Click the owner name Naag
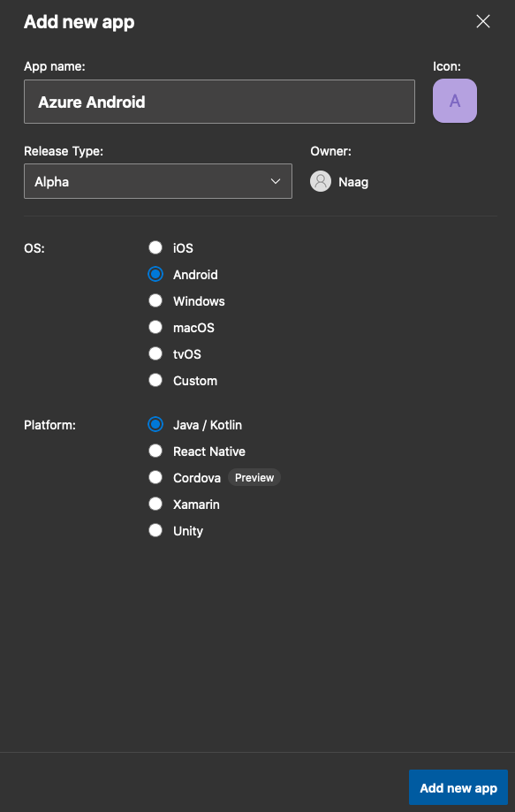Viewport: 515px width, 812px height. 353,182
